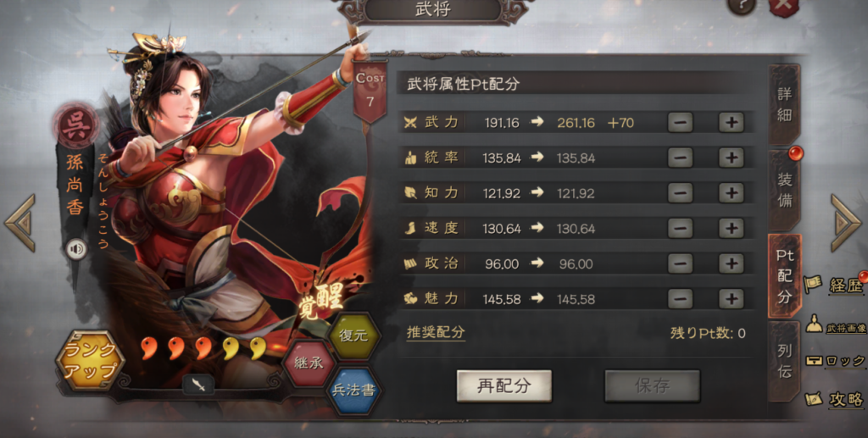
Task: Open 経歴 flag icon on the right
Action: tap(835, 285)
